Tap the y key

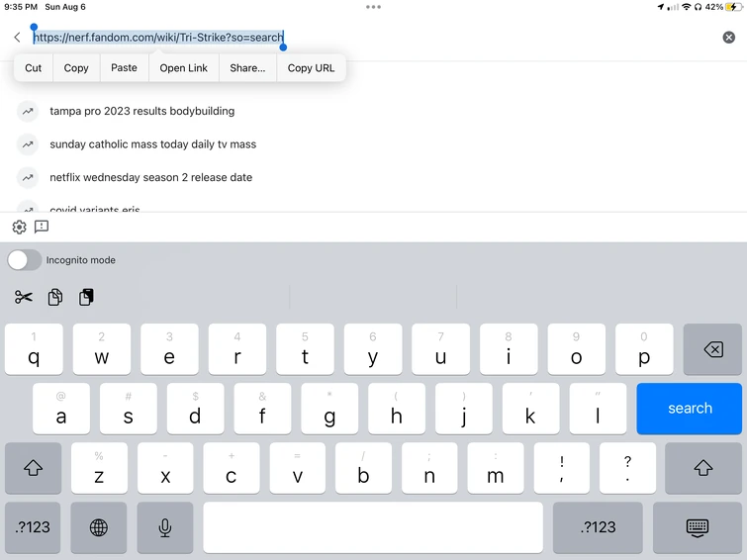373,349
